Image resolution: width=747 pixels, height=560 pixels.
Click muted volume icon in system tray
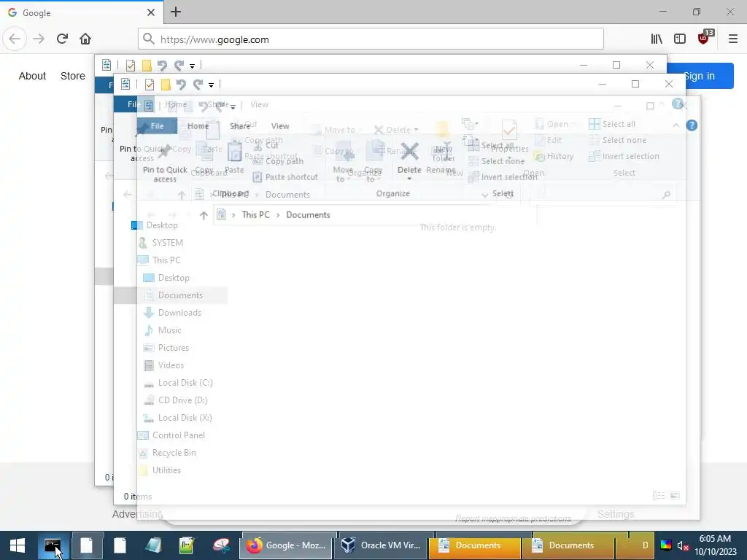pos(683,545)
